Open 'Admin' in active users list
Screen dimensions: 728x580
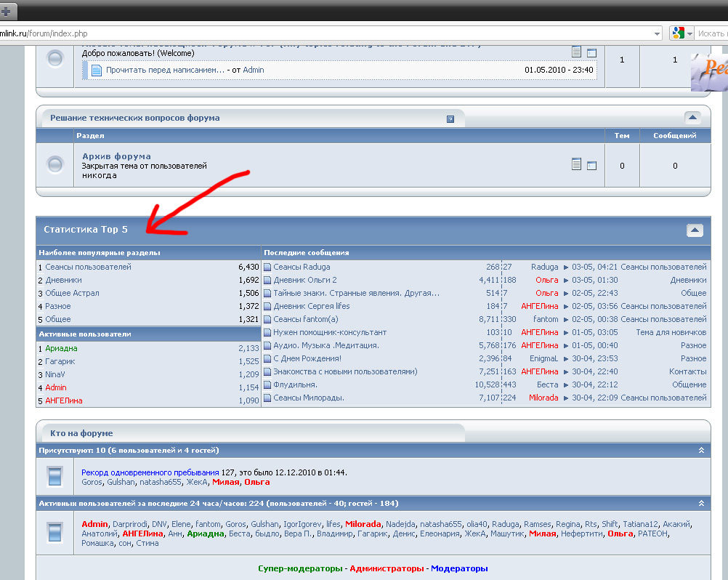[56, 387]
